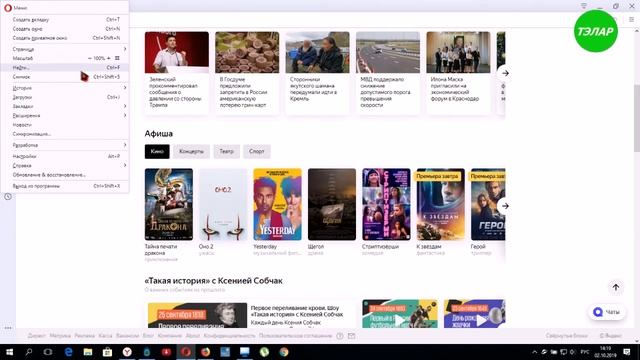Launch Firefox from the taskbar

click(205, 352)
